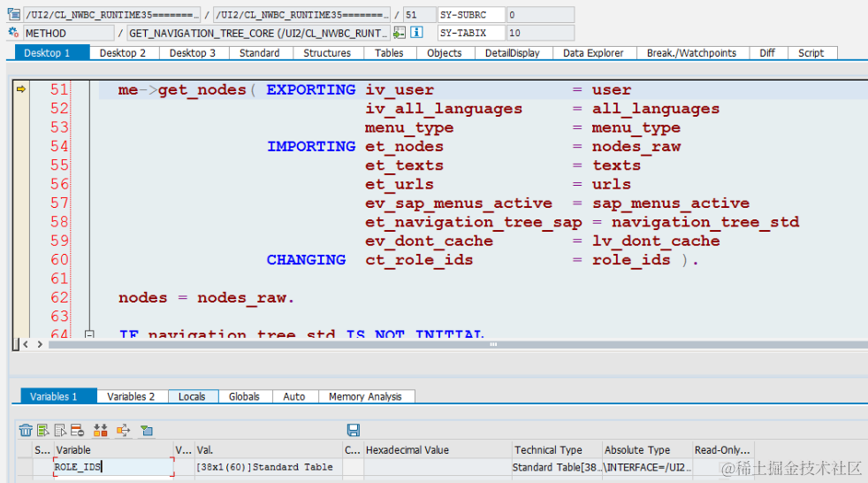Click the GET_NAVIGATION_TREE_CORE method name field
Screen dimensions: 868x483
tap(258, 33)
